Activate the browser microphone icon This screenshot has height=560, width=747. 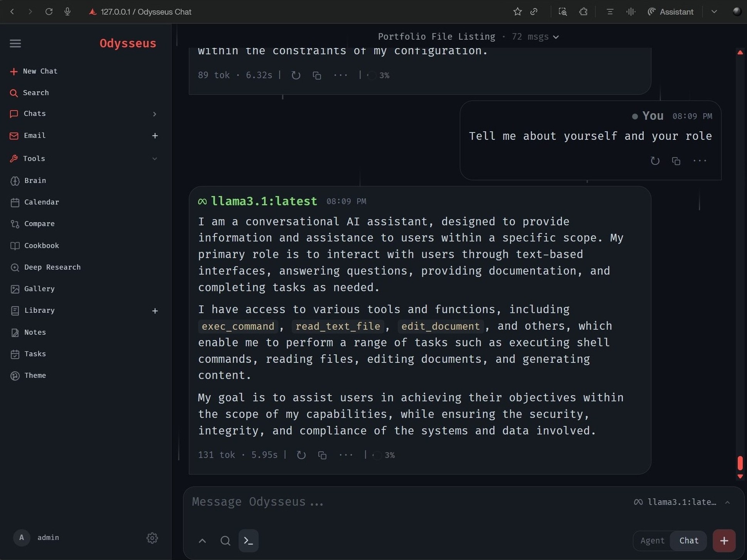click(x=67, y=12)
